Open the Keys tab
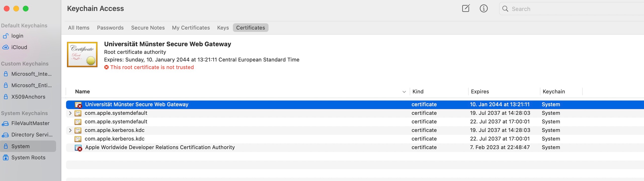Screen dimensions: 644x181 click(223, 28)
